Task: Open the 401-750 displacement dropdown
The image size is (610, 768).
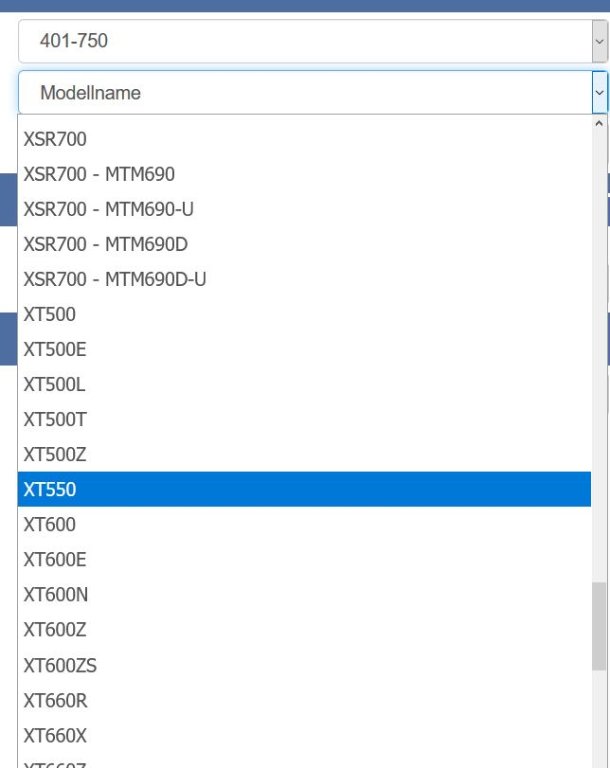Action: 313,41
